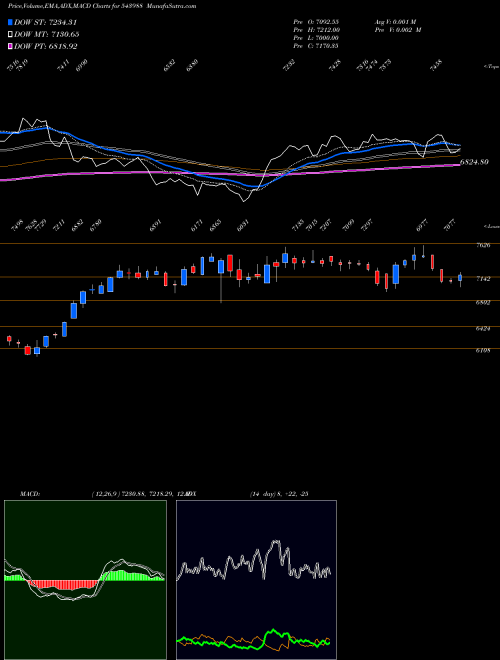Click the 6824.80 price label on EMA chart

pos(474,162)
